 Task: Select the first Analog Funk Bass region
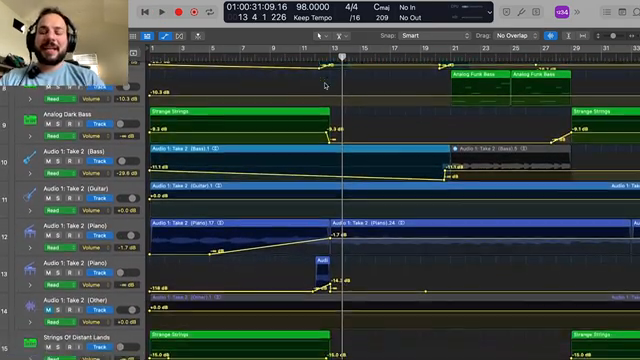click(481, 88)
